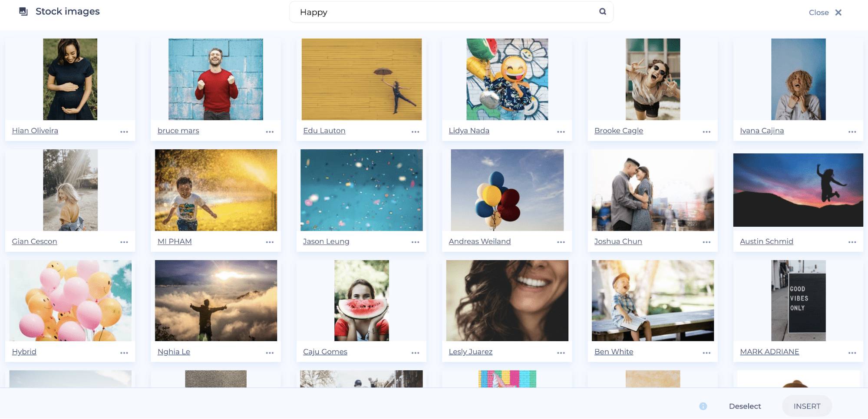The image size is (868, 419).
Task: Click the search magnifier icon
Action: [602, 11]
